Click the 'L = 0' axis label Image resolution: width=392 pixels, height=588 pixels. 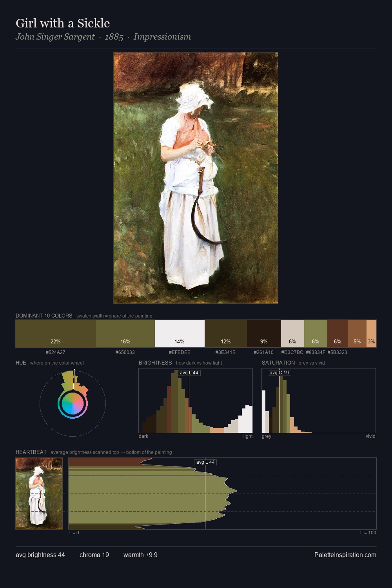pos(74,533)
